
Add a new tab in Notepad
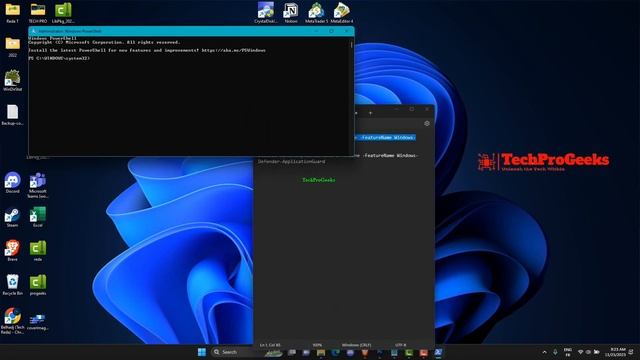pyautogui.click(x=371, y=113)
